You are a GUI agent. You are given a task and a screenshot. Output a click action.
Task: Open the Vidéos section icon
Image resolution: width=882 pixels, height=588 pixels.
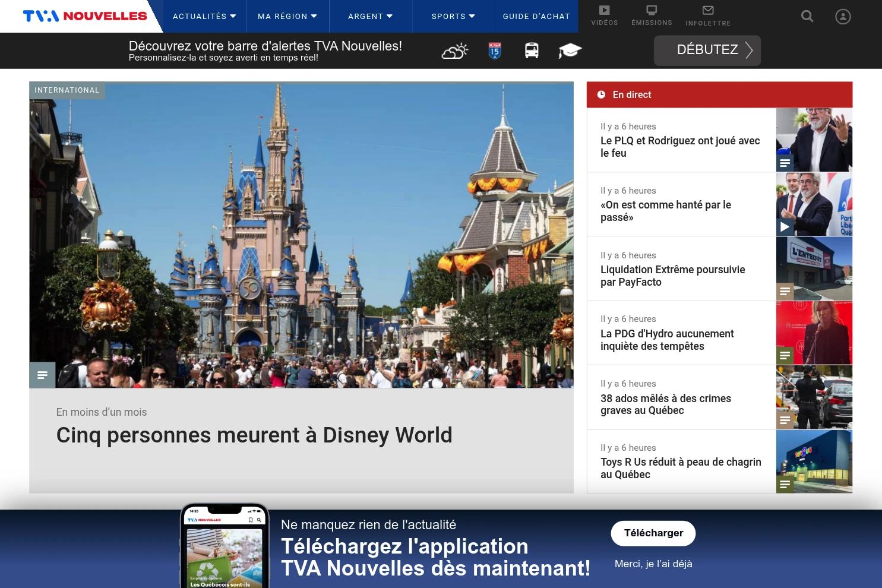point(604,10)
